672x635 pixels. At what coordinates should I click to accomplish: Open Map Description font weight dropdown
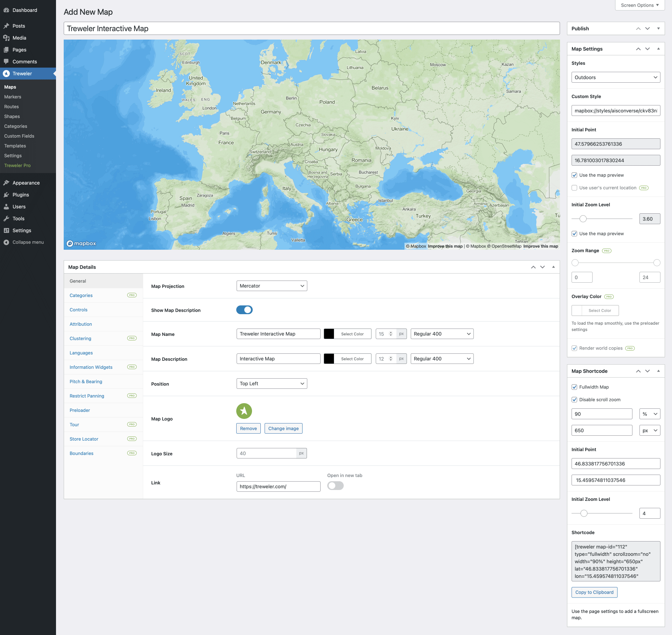442,359
